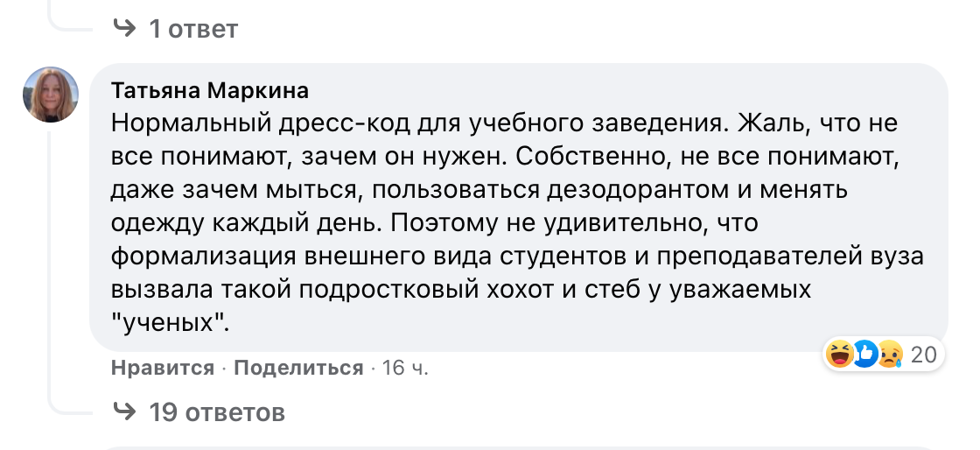Click the quoted word "ученых" in comment

pos(171,323)
